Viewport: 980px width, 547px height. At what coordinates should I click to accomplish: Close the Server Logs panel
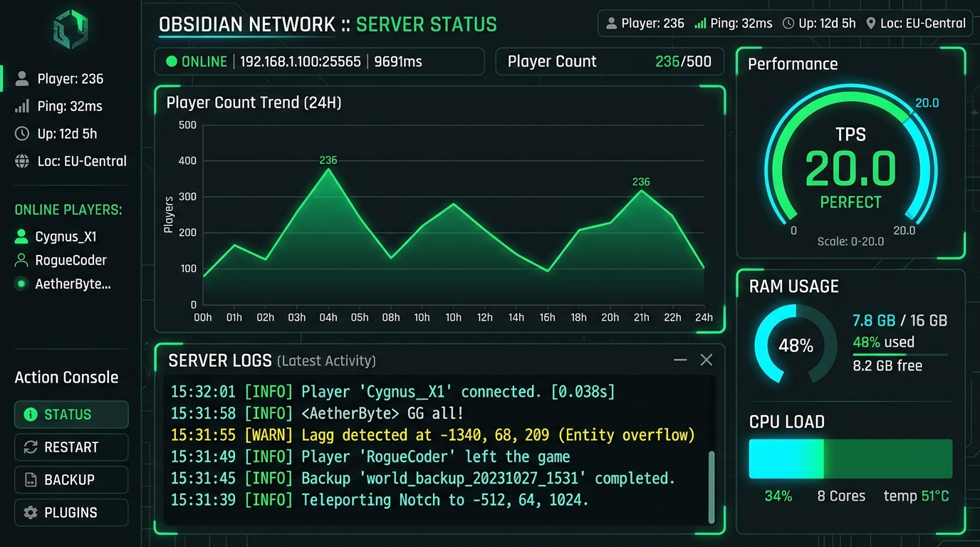(707, 360)
